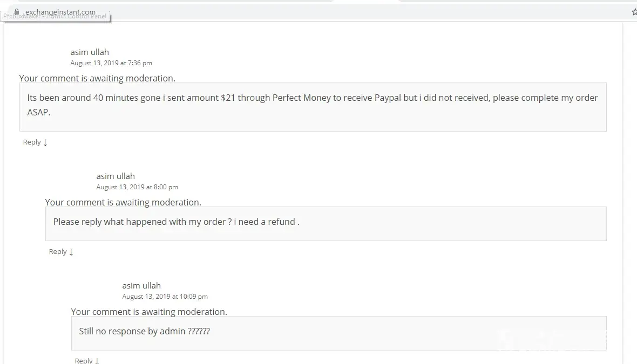Screen dimensions: 637x364
Task: Click the bookmark star in the address bar
Action: 634,12
